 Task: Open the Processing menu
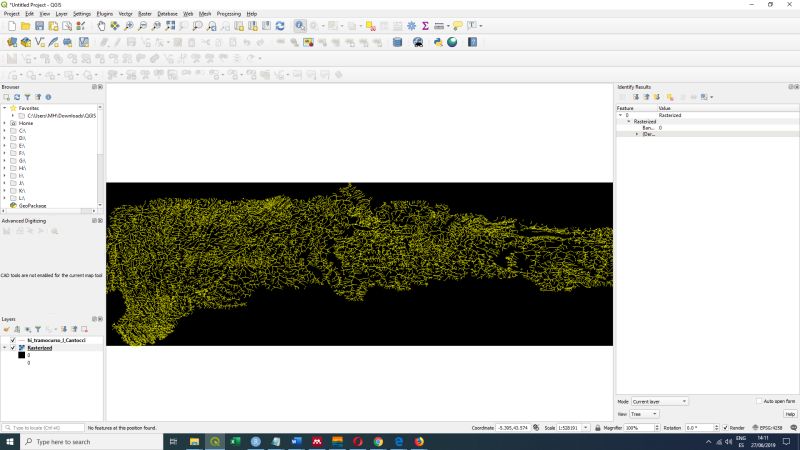click(229, 14)
